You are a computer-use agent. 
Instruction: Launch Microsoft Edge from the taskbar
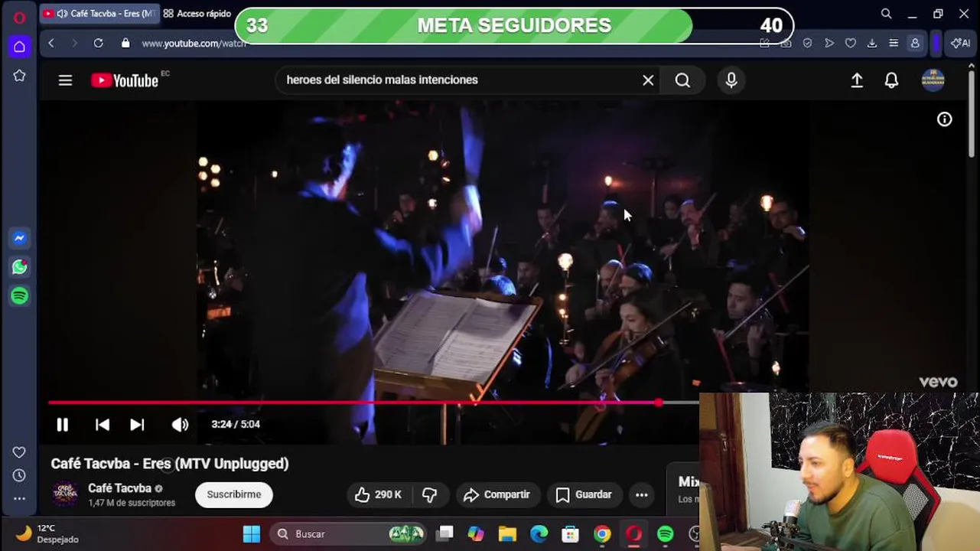[539, 533]
